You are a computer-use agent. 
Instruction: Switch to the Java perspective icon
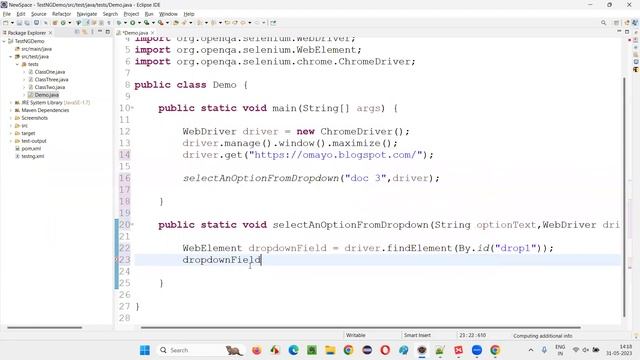[635, 23]
